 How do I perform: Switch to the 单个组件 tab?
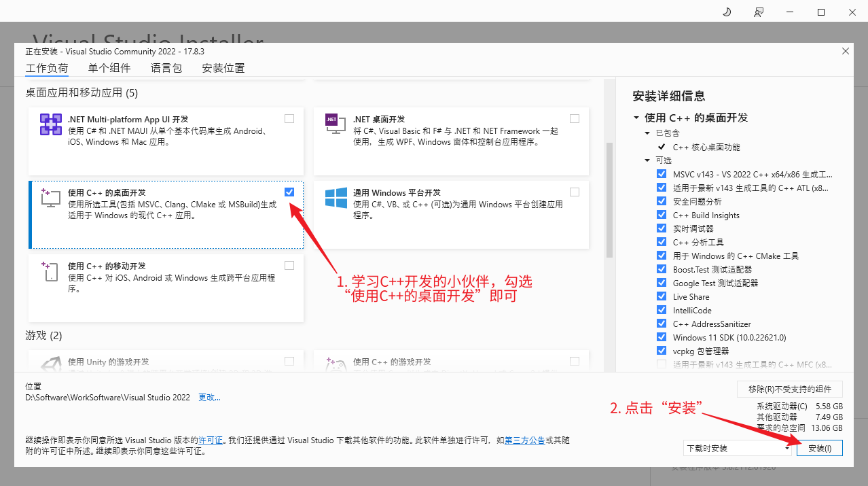click(x=109, y=68)
